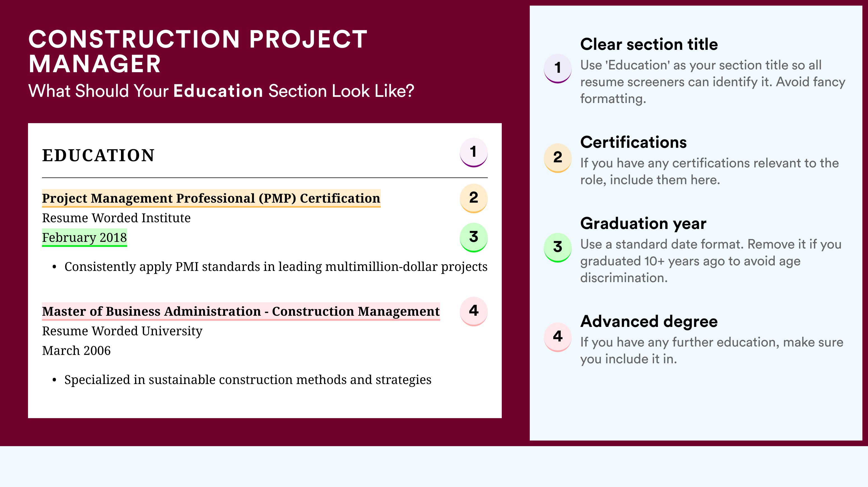Click purple number 1 badge next to Clear section title
This screenshot has width=868, height=487.
pos(557,68)
